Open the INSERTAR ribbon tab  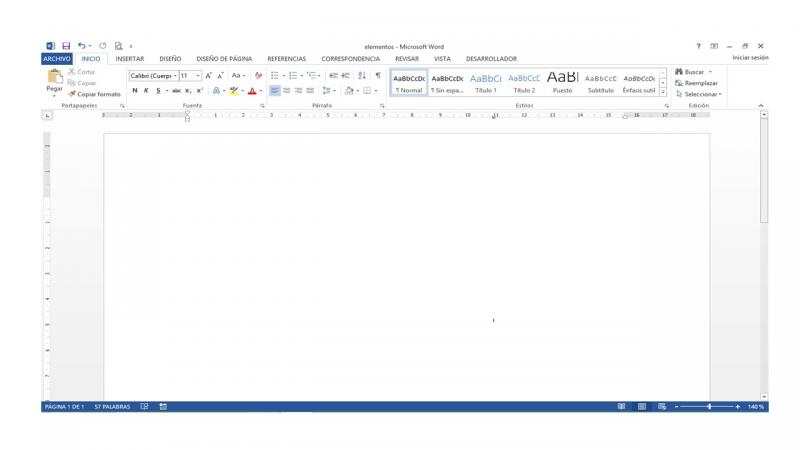tap(130, 58)
